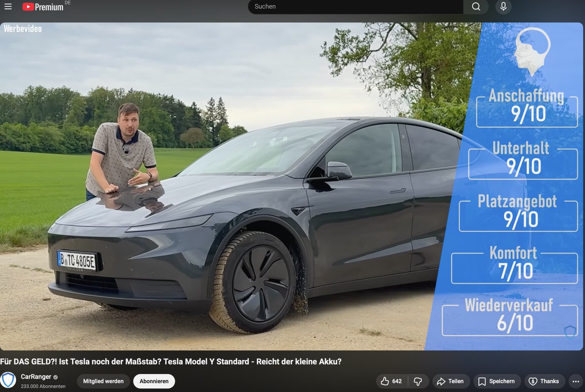Open the CarRanger channel name
The height and width of the screenshot is (392, 585).
pos(36,377)
